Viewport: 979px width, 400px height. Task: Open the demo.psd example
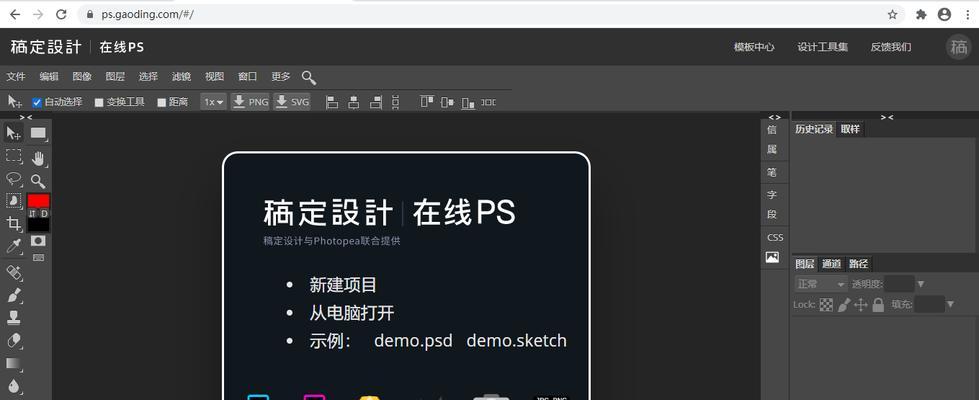pos(413,341)
